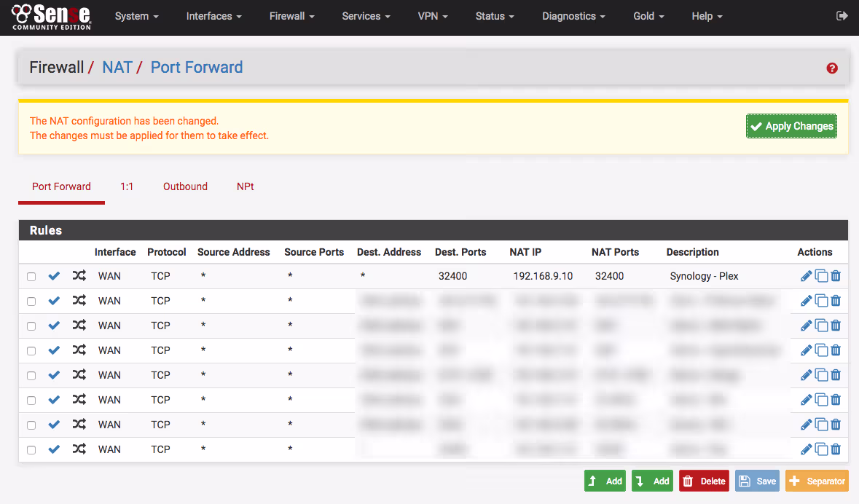Click shuffle icon on Synology - Plex rule
The width and height of the screenshot is (859, 504).
79,276
